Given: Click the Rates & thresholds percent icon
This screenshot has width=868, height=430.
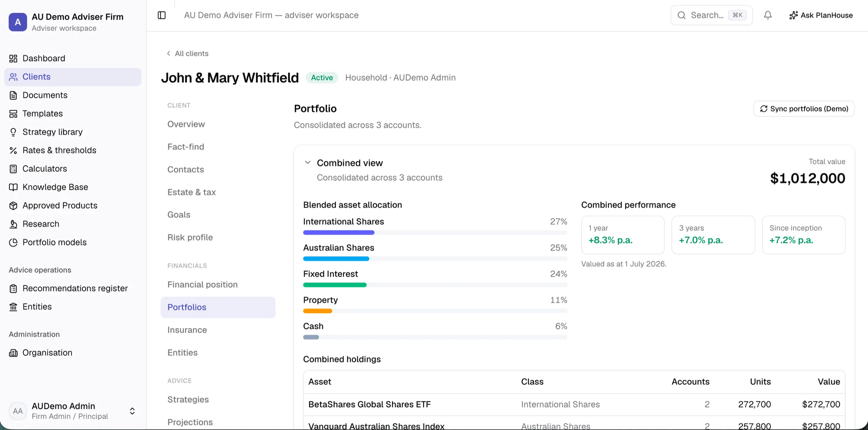Looking at the screenshot, I should [13, 150].
